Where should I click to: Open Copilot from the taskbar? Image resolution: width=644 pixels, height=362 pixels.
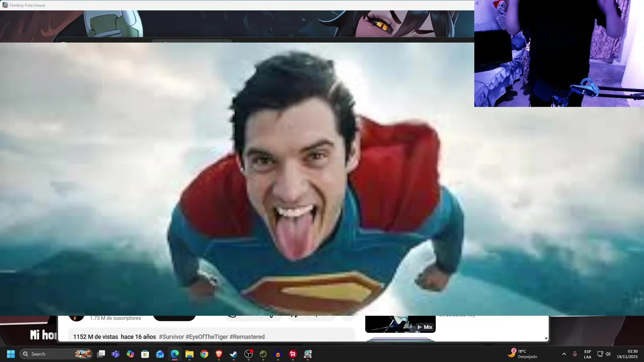[130, 354]
